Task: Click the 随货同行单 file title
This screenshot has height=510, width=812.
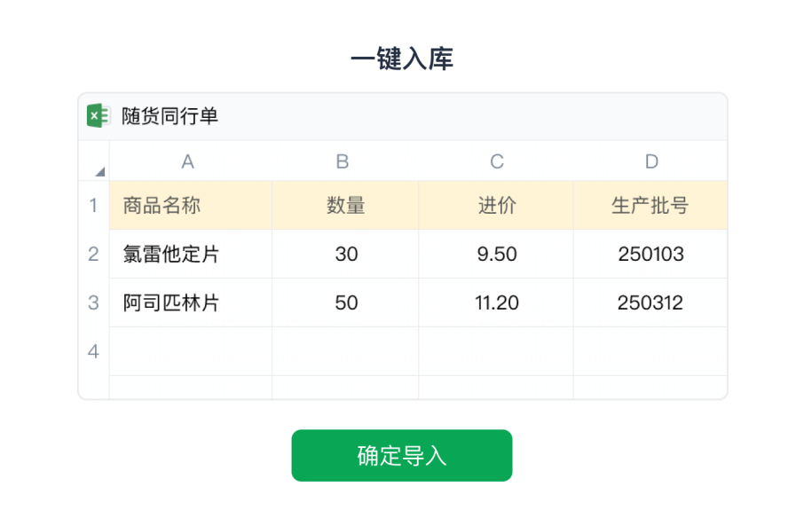Action: tap(169, 116)
